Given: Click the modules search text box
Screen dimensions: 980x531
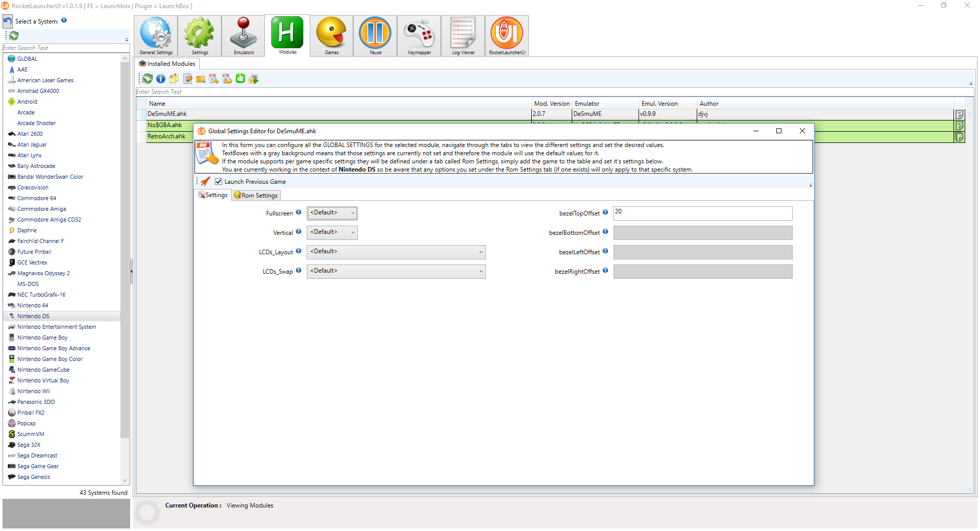Looking at the screenshot, I should click(x=555, y=92).
